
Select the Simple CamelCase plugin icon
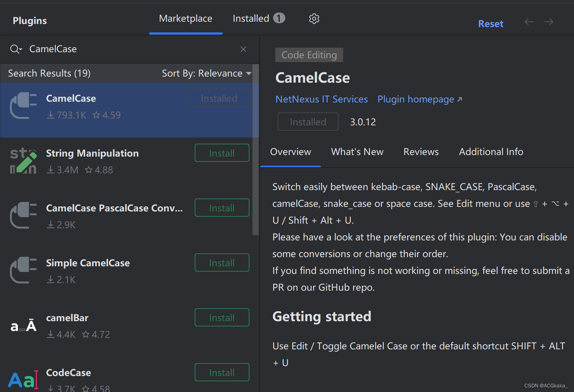[x=23, y=270]
